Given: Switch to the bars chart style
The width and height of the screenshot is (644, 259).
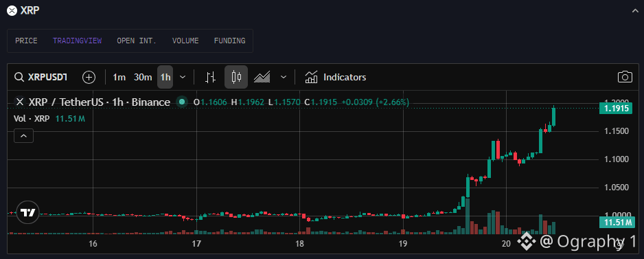Looking at the screenshot, I should [210, 77].
